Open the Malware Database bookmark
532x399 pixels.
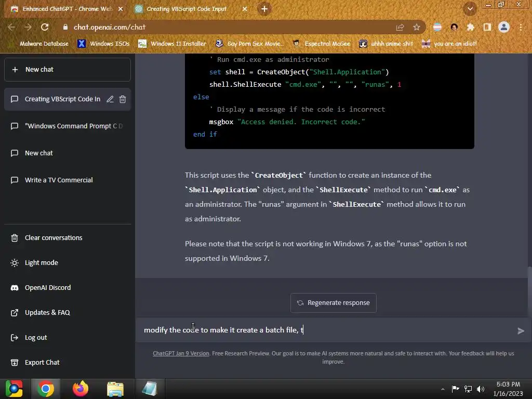[x=44, y=44]
